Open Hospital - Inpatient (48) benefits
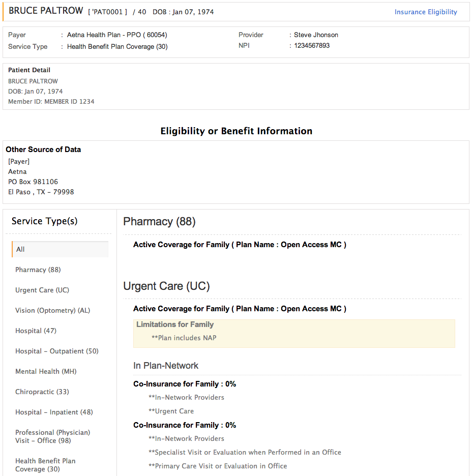Screen dimensions: 472x476 pyautogui.click(x=53, y=412)
